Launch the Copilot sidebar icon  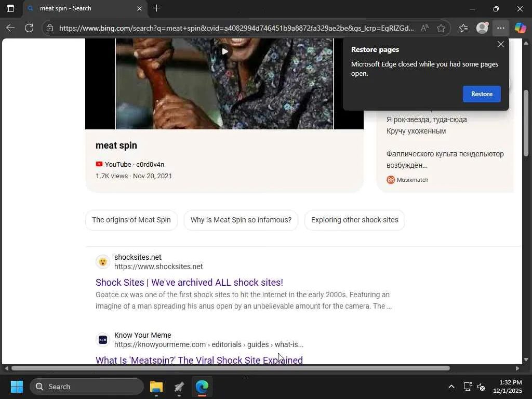tap(520, 28)
